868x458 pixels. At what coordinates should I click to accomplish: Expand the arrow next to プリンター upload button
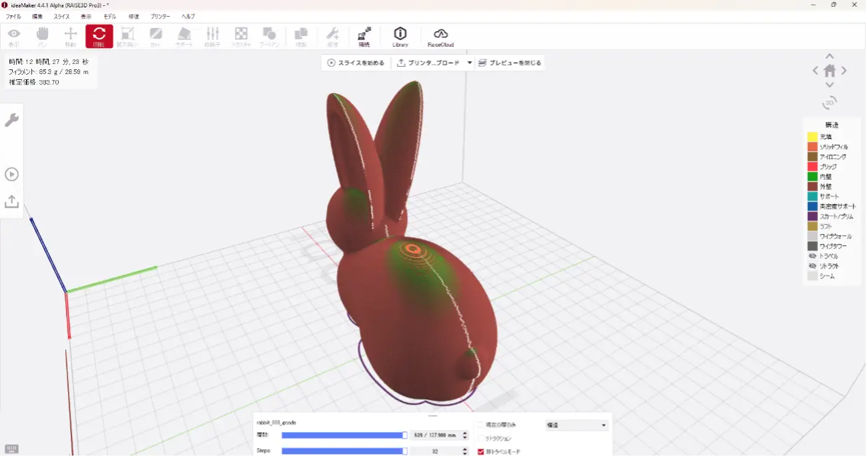470,63
